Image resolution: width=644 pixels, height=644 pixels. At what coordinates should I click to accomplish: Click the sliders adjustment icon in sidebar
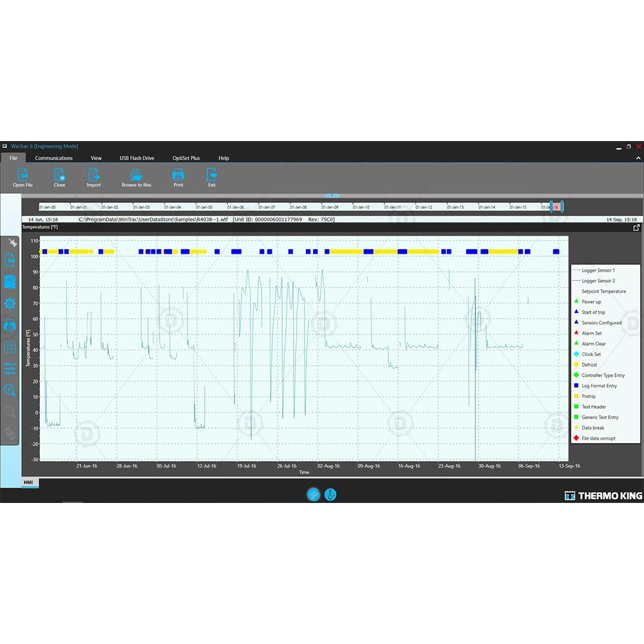[10, 368]
